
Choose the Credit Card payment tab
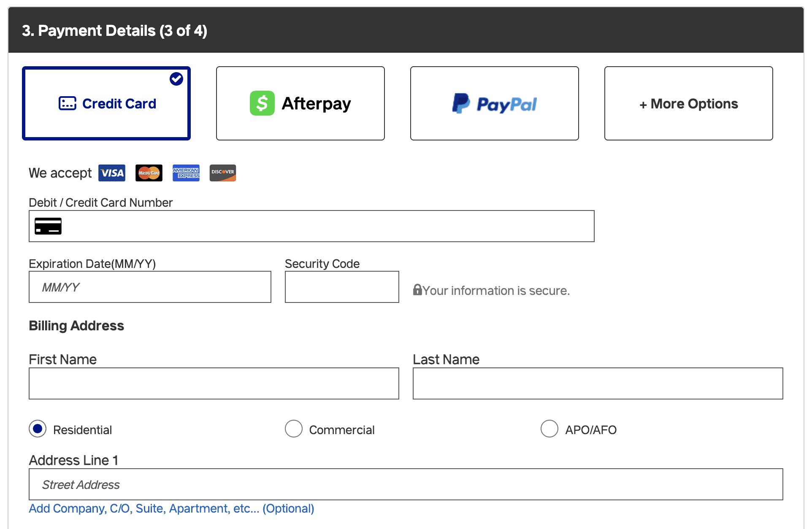pyautogui.click(x=106, y=103)
